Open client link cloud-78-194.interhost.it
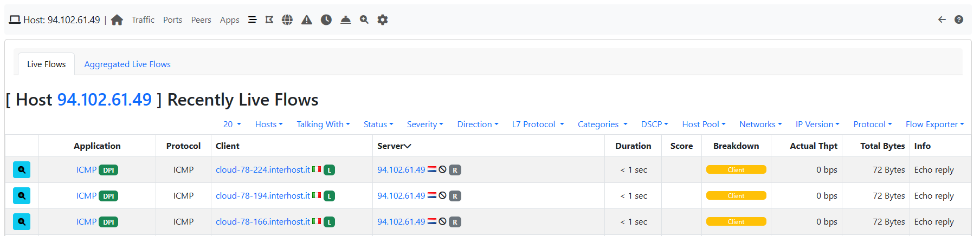Screen dimensions: 980x236 (263, 195)
